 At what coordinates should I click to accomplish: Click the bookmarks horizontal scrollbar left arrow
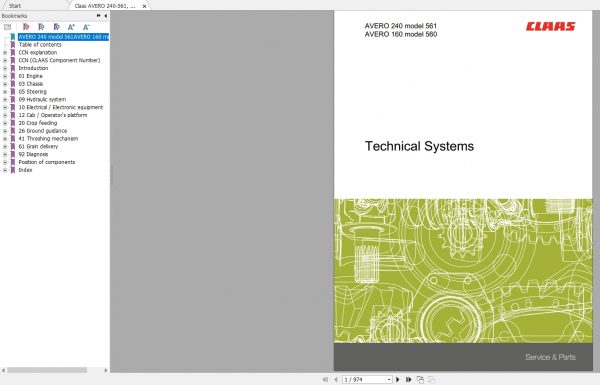coord(3,370)
